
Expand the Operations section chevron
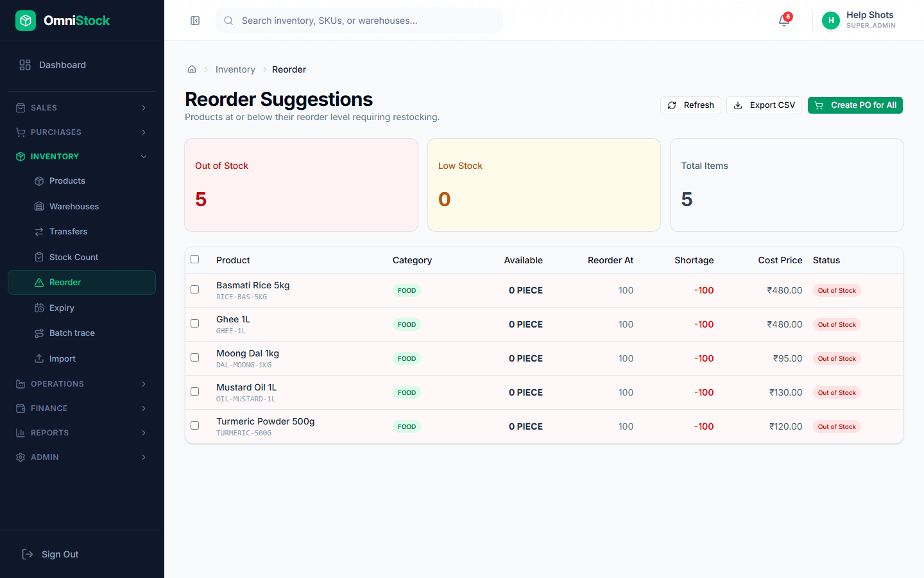[144, 384]
